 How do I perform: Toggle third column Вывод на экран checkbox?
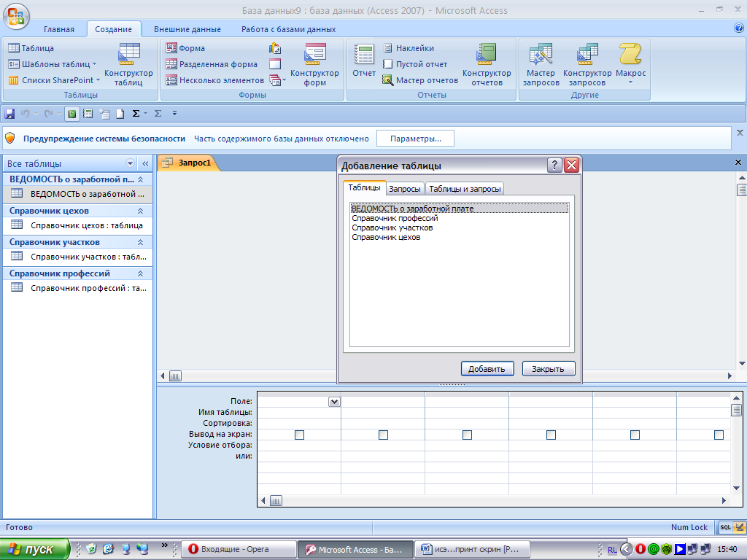467,435
